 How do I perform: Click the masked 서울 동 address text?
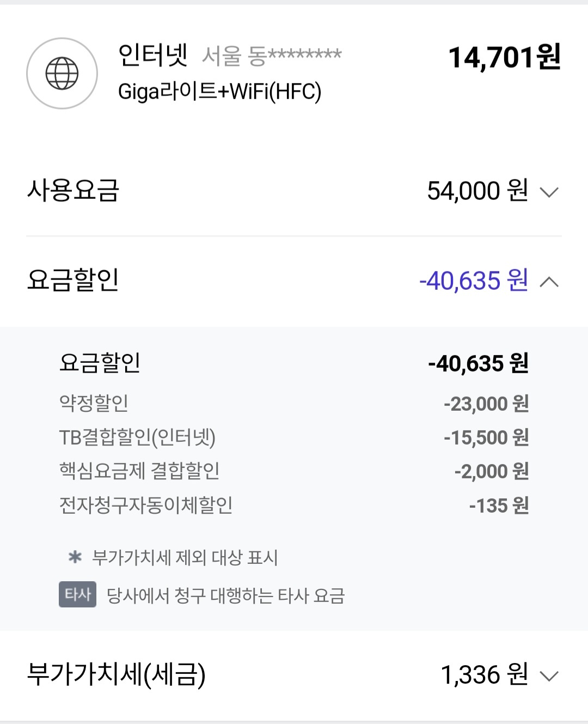tap(271, 56)
